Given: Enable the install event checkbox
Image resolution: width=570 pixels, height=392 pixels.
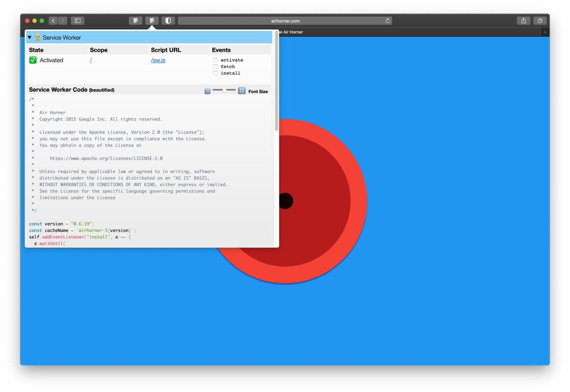Looking at the screenshot, I should click(215, 73).
